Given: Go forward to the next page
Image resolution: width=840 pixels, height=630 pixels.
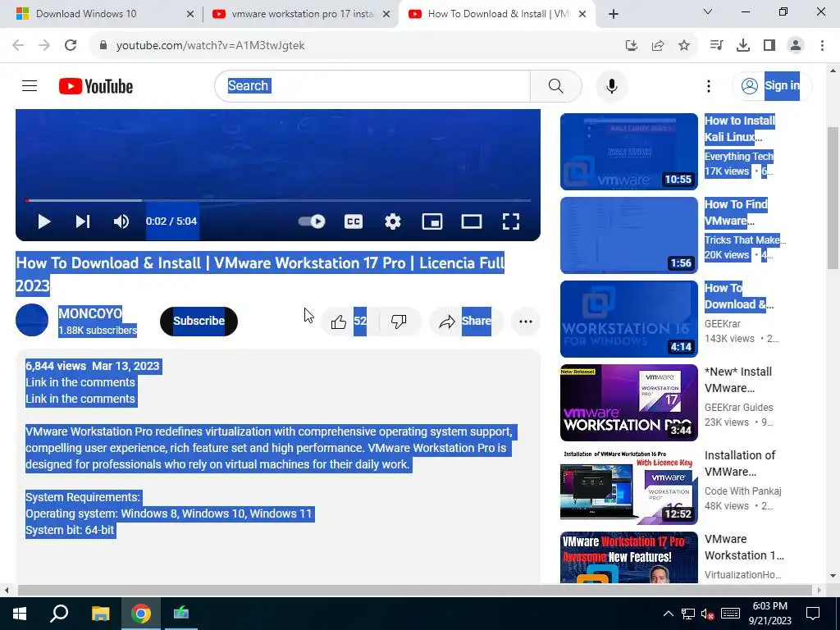Looking at the screenshot, I should point(44,45).
